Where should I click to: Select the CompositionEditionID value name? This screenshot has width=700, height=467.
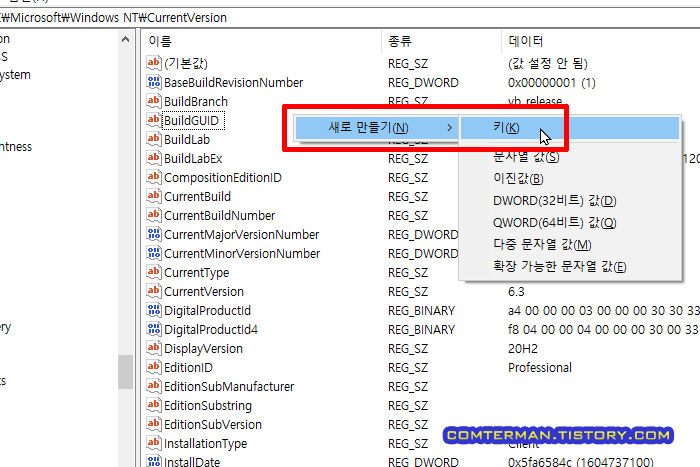point(223,177)
